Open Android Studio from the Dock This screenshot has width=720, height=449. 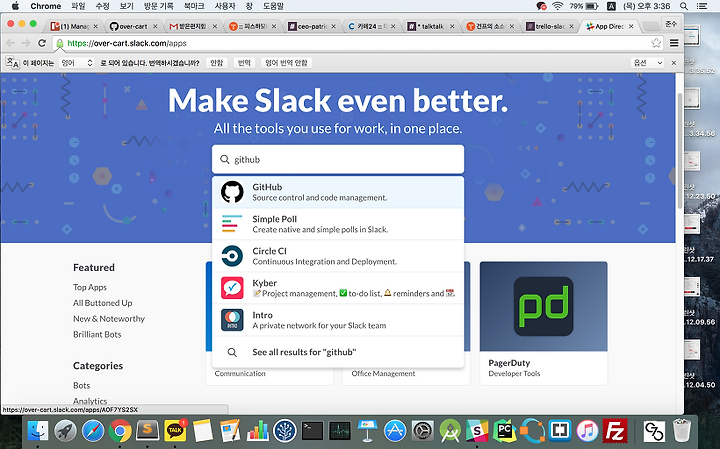click(x=450, y=430)
